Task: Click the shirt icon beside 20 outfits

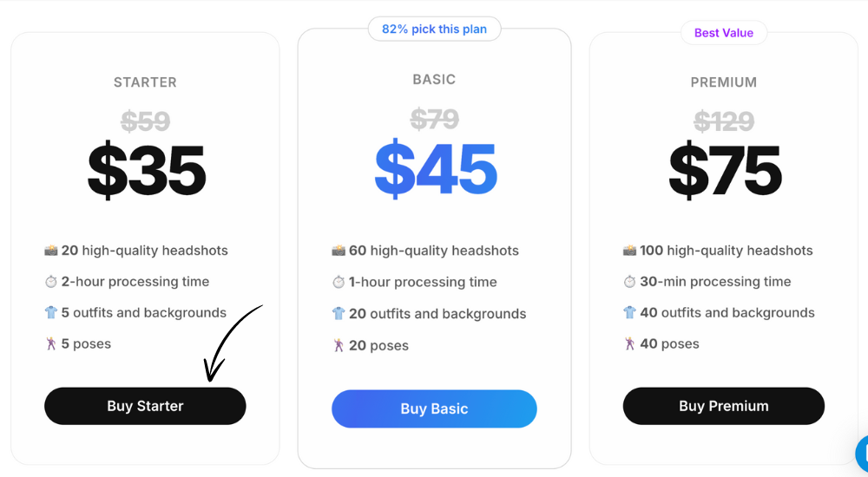Action: (339, 314)
